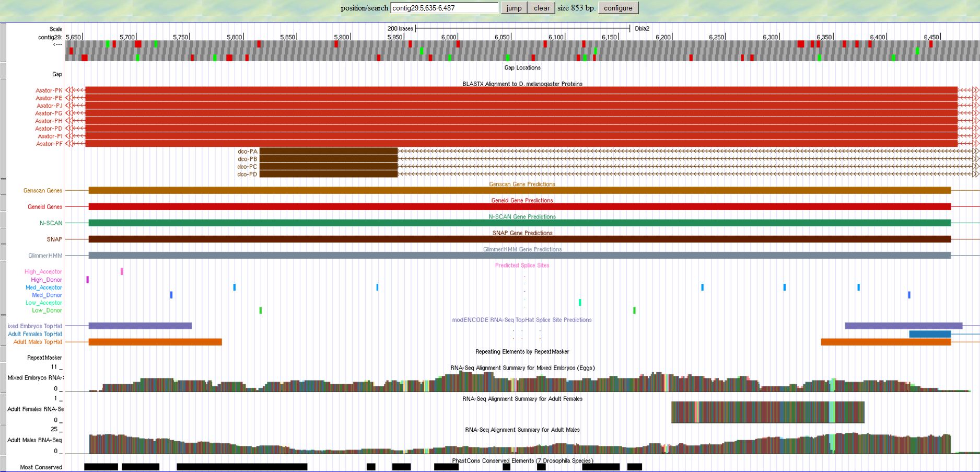The width and height of the screenshot is (980, 472).
Task: Click the Genscan Gene Predictions orange bar
Action: tap(520, 191)
